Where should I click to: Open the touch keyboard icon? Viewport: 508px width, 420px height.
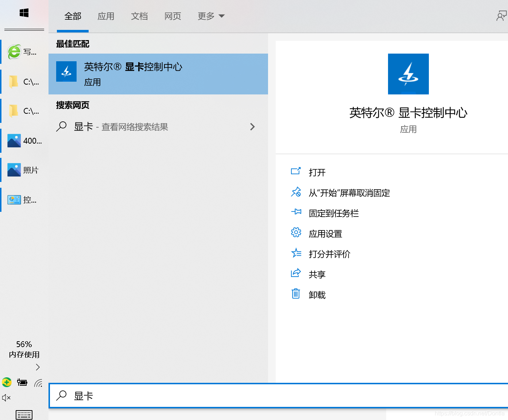(24, 415)
